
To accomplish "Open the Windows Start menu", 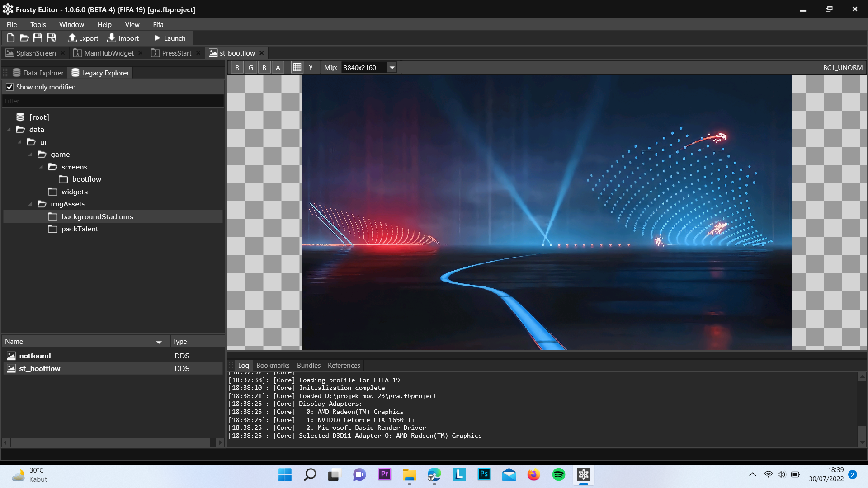I will click(x=285, y=475).
